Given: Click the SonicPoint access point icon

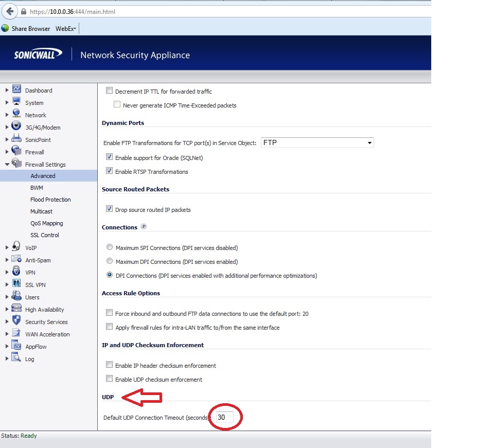Looking at the screenshot, I should tap(16, 138).
